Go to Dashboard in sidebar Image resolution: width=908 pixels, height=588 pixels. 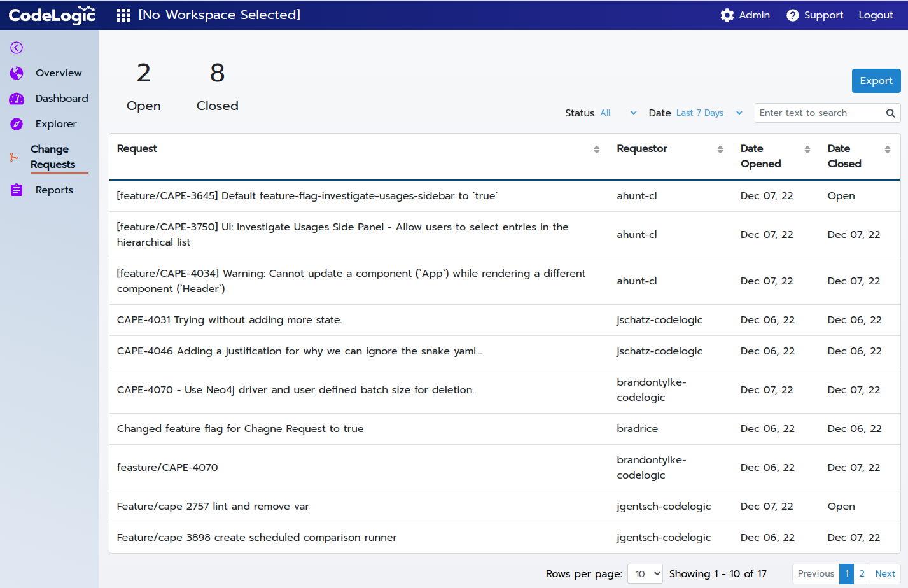62,99
